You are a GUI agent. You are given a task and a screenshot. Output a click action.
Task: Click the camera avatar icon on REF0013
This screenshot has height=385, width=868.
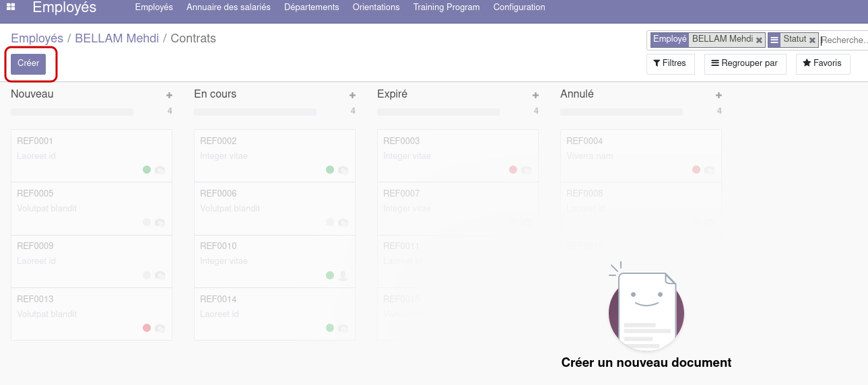[160, 328]
